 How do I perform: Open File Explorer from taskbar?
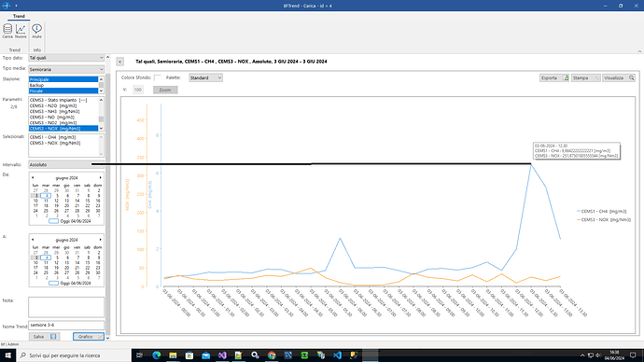[173, 355]
